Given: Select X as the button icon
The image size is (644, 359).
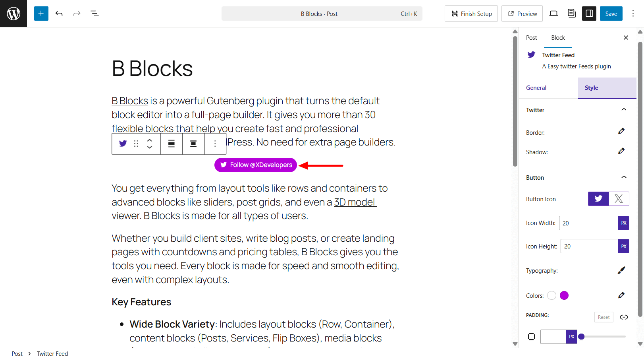Looking at the screenshot, I should coord(619,198).
